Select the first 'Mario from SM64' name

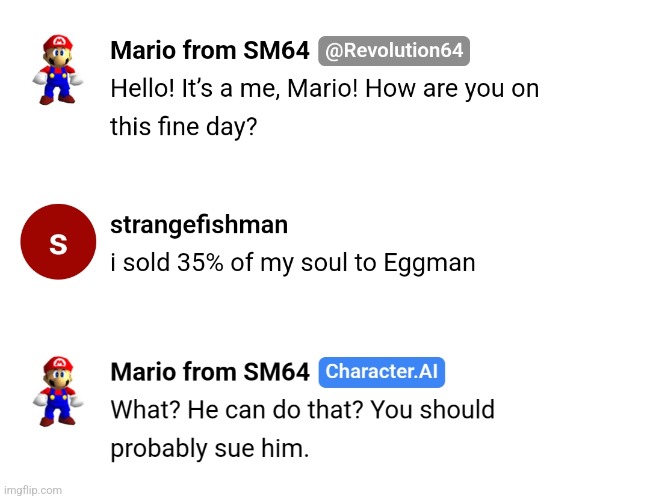(210, 51)
